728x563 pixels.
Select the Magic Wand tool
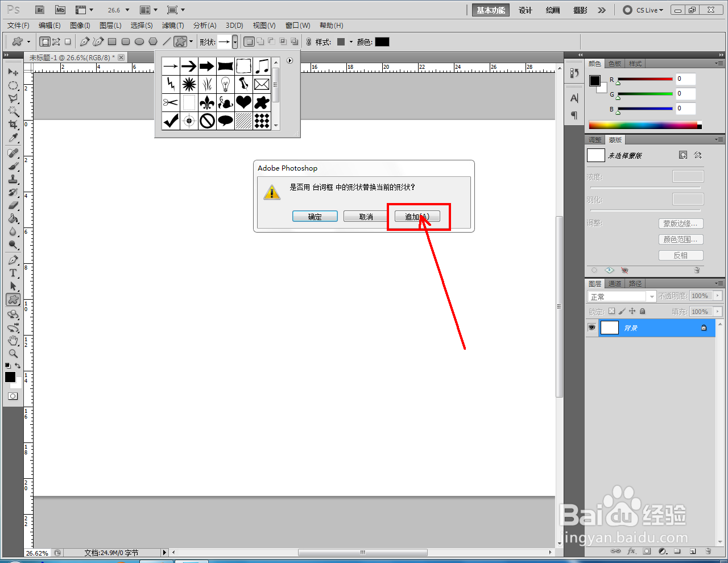click(x=13, y=111)
